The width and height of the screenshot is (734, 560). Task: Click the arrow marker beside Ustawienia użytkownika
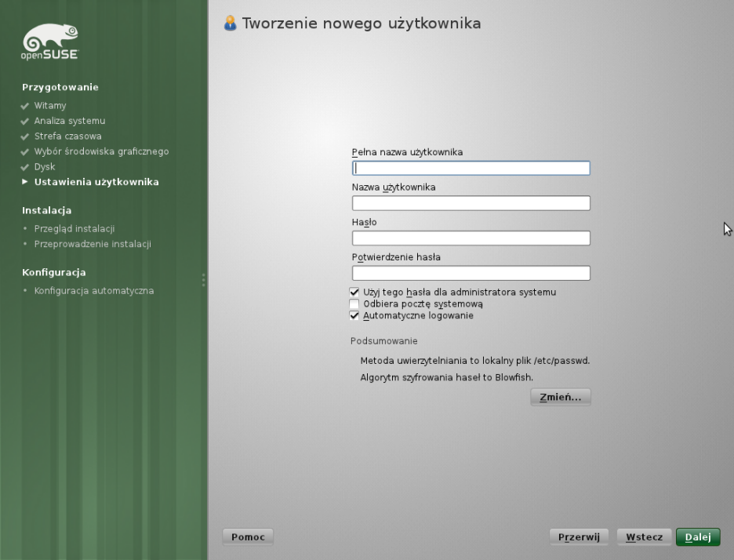(x=26, y=183)
